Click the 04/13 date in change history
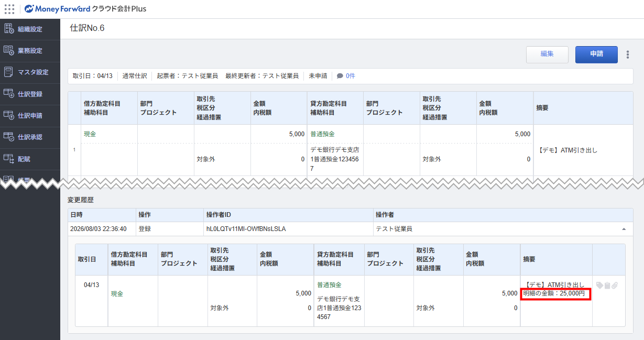The height and width of the screenshot is (340, 644). (x=91, y=285)
